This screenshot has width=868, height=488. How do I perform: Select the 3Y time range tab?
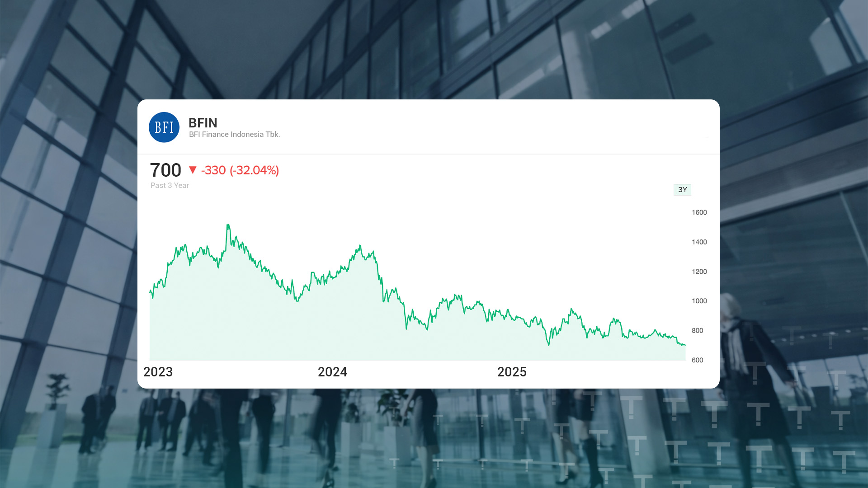[x=682, y=190]
